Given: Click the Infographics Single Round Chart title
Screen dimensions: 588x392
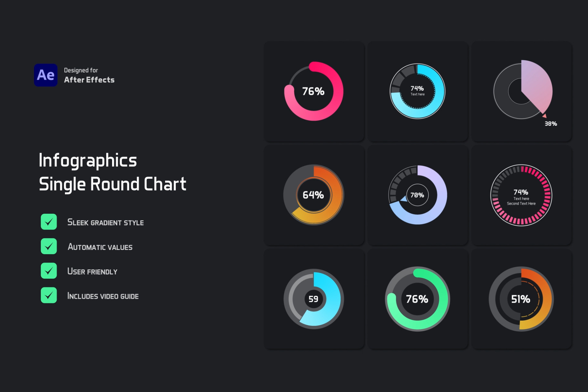Looking at the screenshot, I should tap(112, 172).
